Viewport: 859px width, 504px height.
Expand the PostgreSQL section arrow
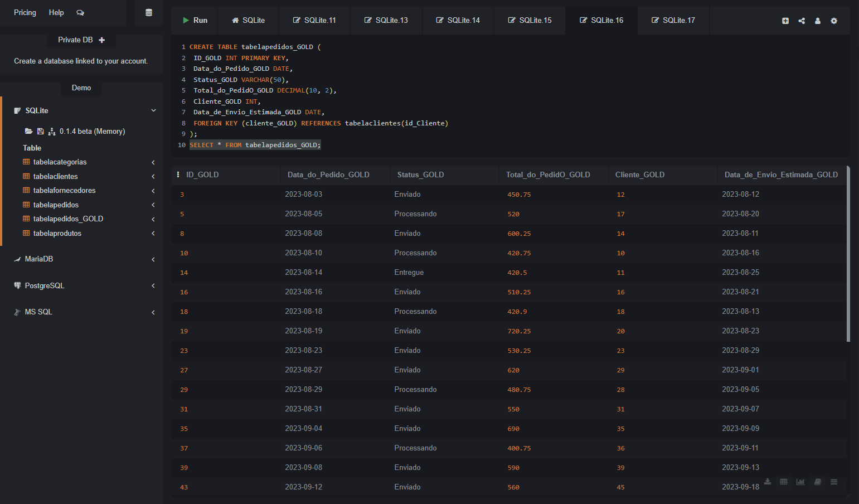click(153, 286)
